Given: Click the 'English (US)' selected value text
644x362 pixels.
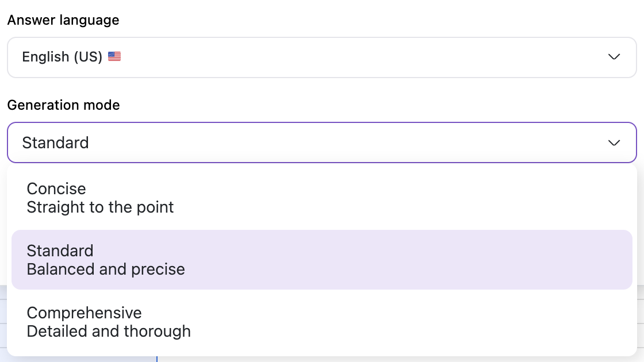Looking at the screenshot, I should [x=62, y=57].
